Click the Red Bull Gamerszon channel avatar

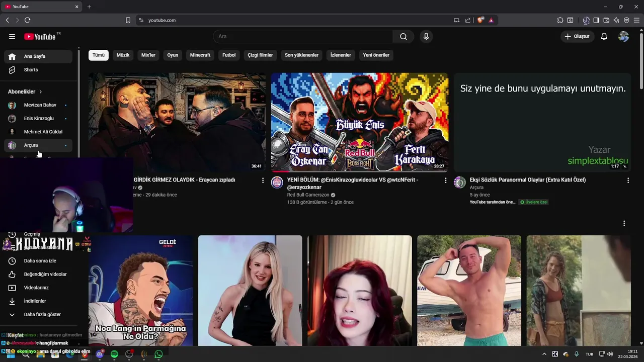point(277,183)
